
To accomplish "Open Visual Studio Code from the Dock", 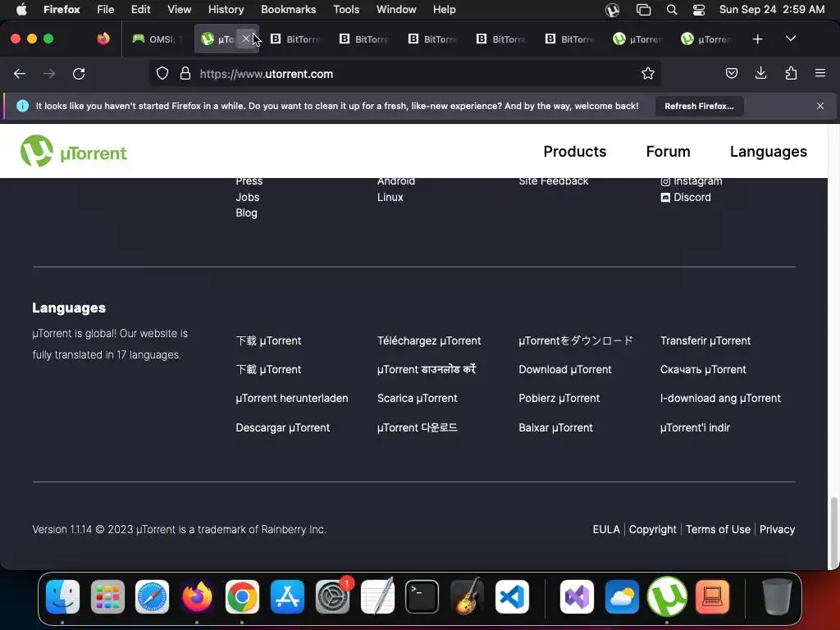I will pos(512,596).
